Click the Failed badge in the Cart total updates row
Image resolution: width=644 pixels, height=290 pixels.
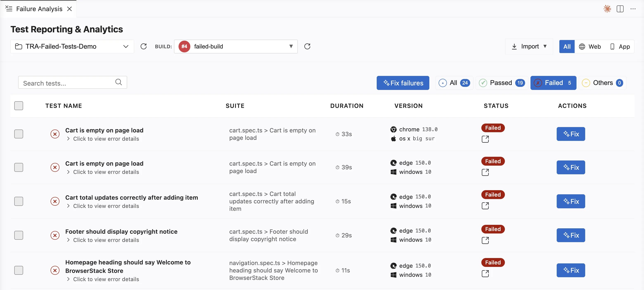pos(493,195)
